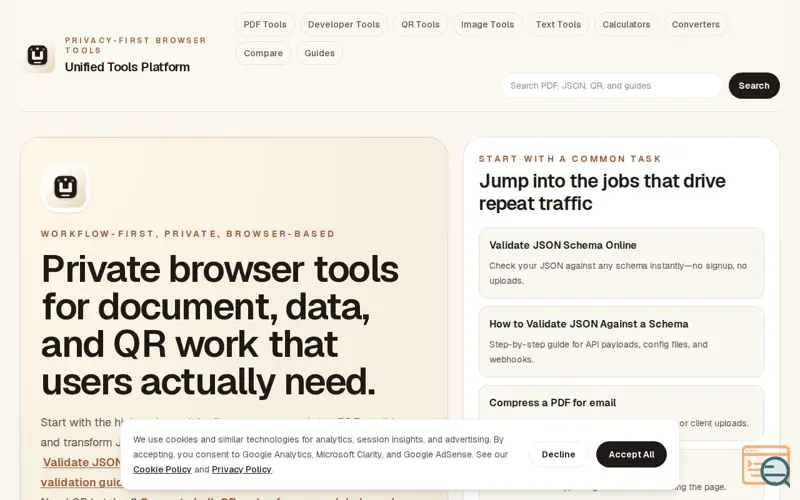
Task: Accept All cookies
Action: pos(631,454)
